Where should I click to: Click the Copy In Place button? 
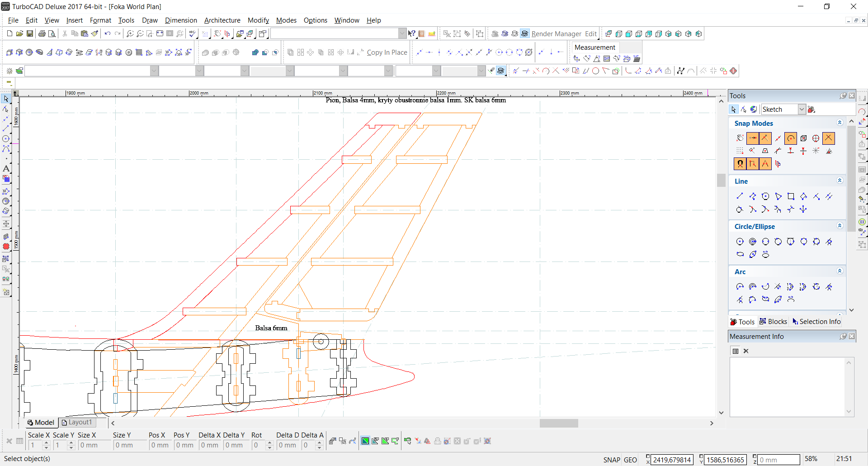point(387,52)
